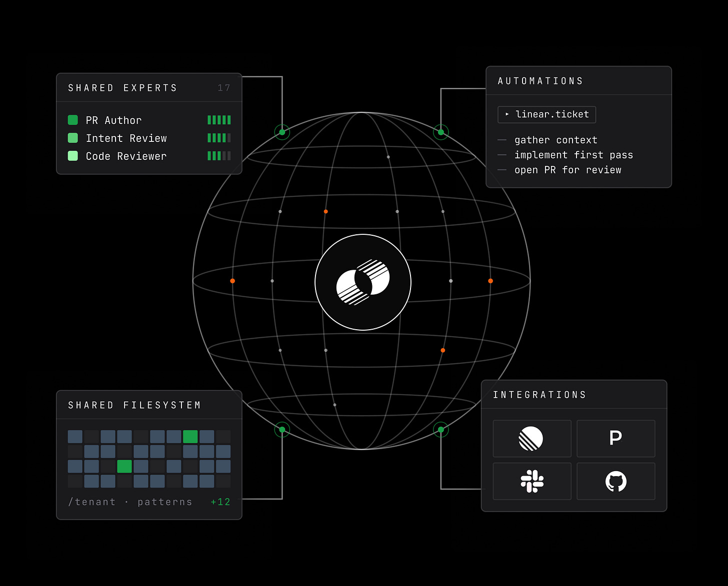Click the central globe logo emblem
This screenshot has width=728, height=586.
(x=363, y=282)
